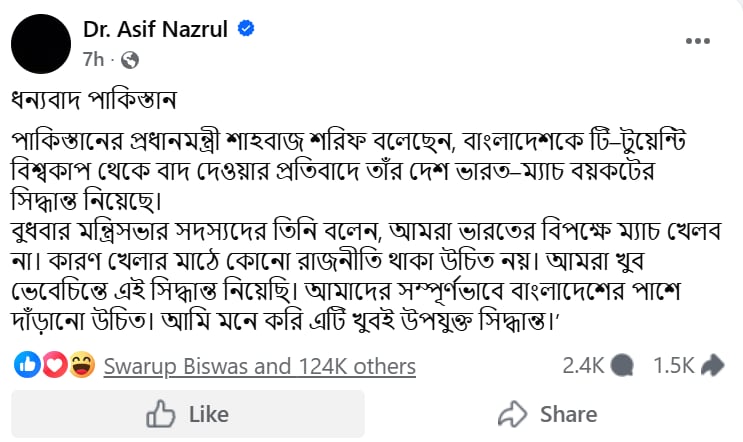Click the share arrow icon beside 1.5K
This screenshot has width=743, height=442.
click(712, 366)
